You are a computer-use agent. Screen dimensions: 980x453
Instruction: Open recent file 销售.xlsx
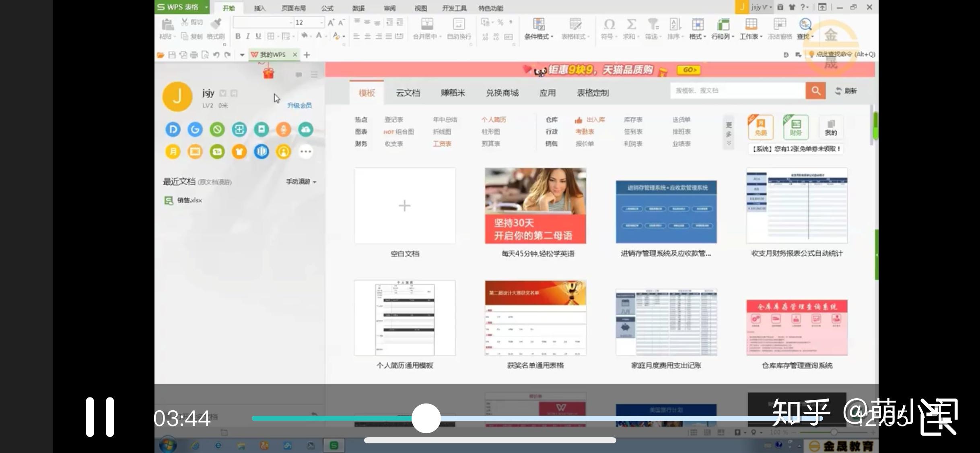click(x=183, y=200)
